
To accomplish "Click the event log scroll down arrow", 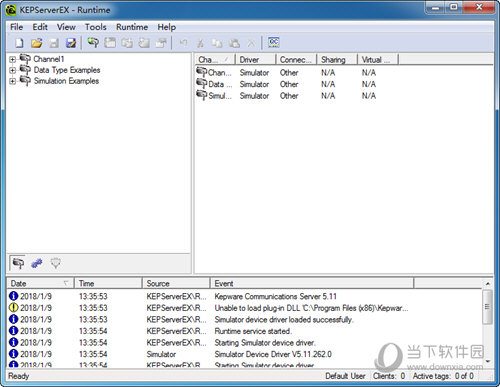I will [x=488, y=361].
